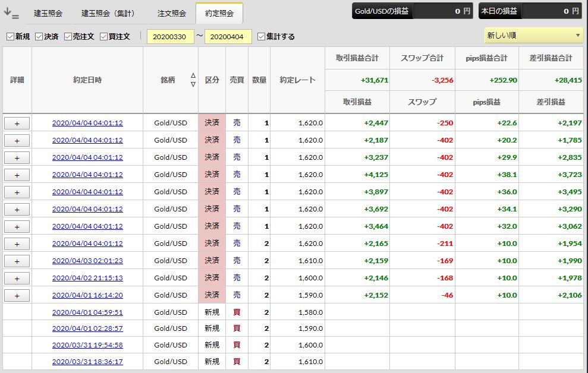Select the 取引損益合計 total +31,671

tap(374, 80)
